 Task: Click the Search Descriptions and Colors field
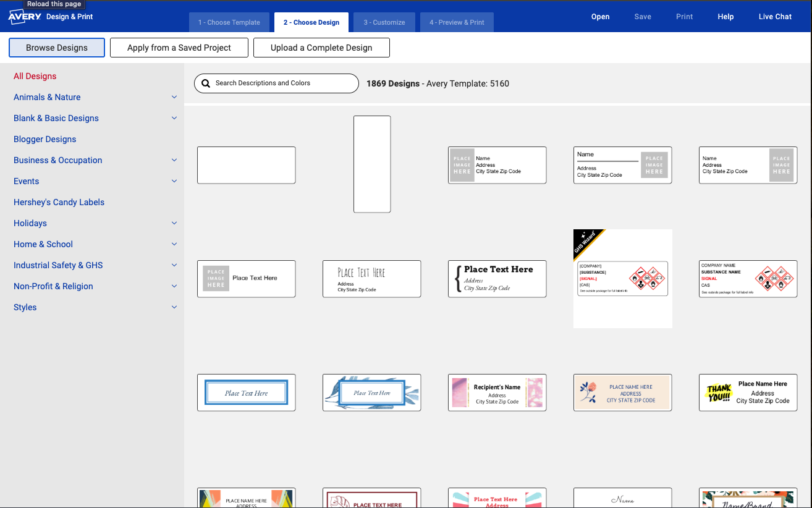[x=277, y=83]
